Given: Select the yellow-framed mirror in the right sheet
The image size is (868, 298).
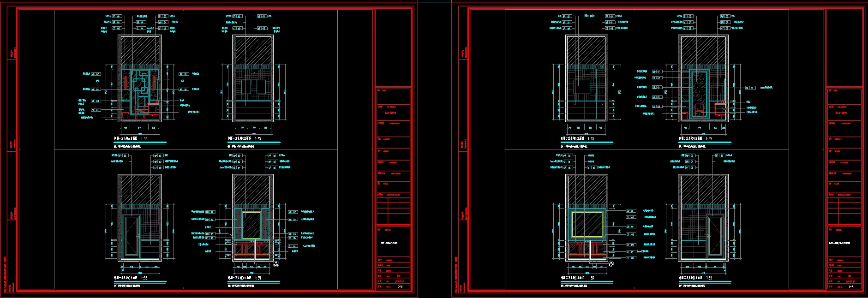Looking at the screenshot, I should point(587,225).
